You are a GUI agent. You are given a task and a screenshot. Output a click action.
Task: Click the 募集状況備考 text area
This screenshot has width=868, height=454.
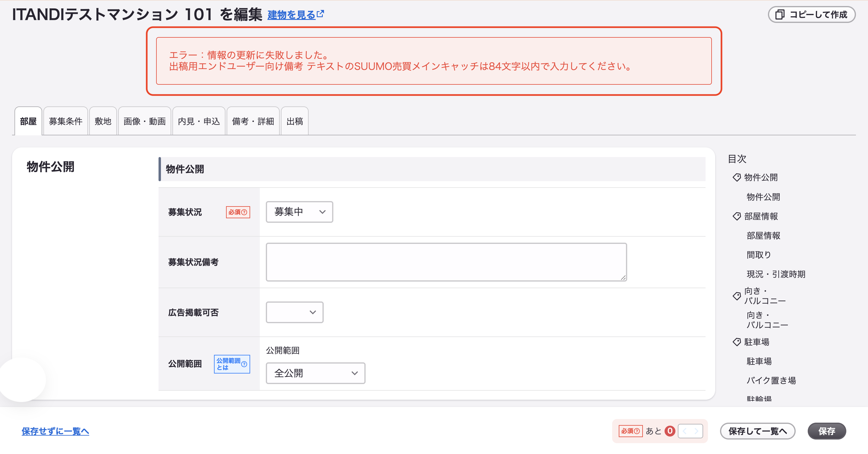coord(446,262)
